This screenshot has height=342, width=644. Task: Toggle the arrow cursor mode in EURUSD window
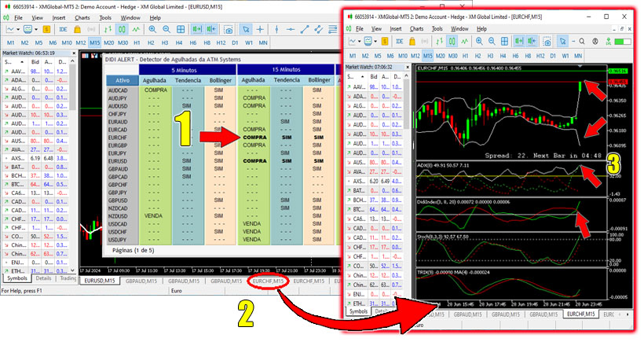246,29
